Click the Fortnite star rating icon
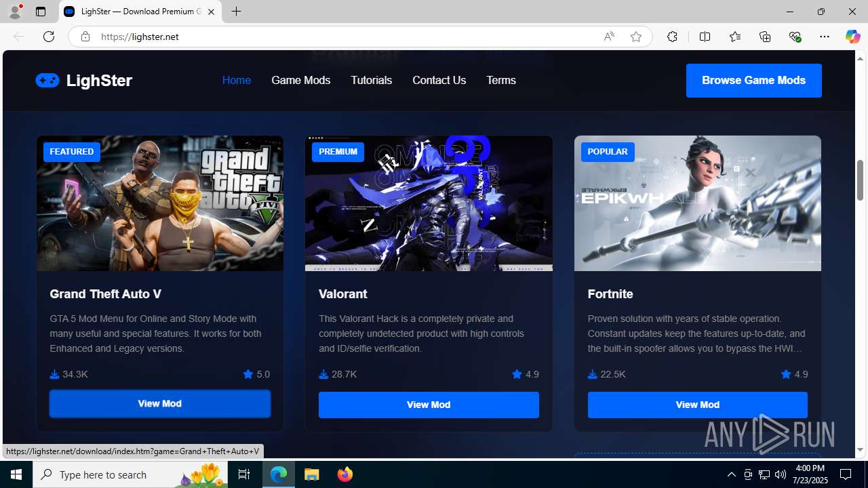The width and height of the screenshot is (868, 488). pos(786,374)
